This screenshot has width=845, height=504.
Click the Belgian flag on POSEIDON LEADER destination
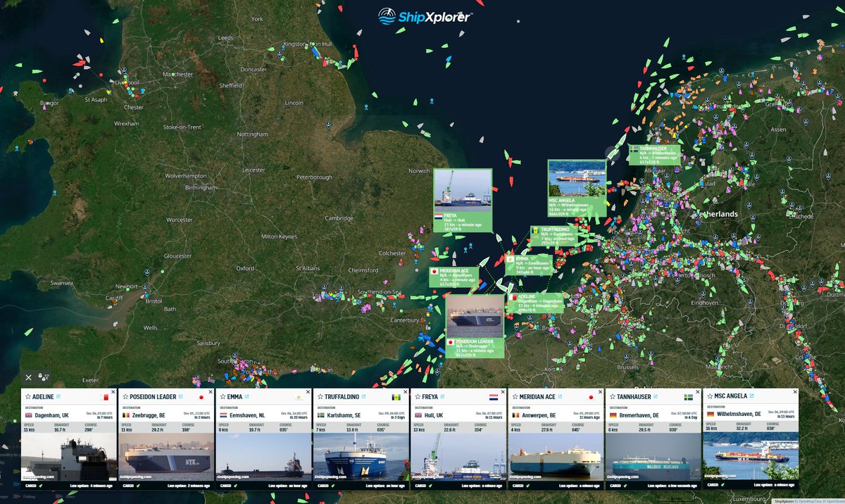pyautogui.click(x=125, y=415)
